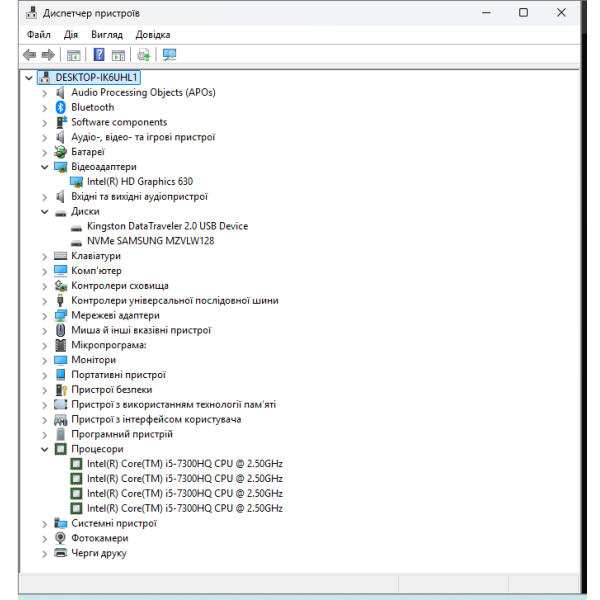The image size is (600, 600).
Task: Click the Мережеві адаптери network icon
Action: pyautogui.click(x=60, y=315)
